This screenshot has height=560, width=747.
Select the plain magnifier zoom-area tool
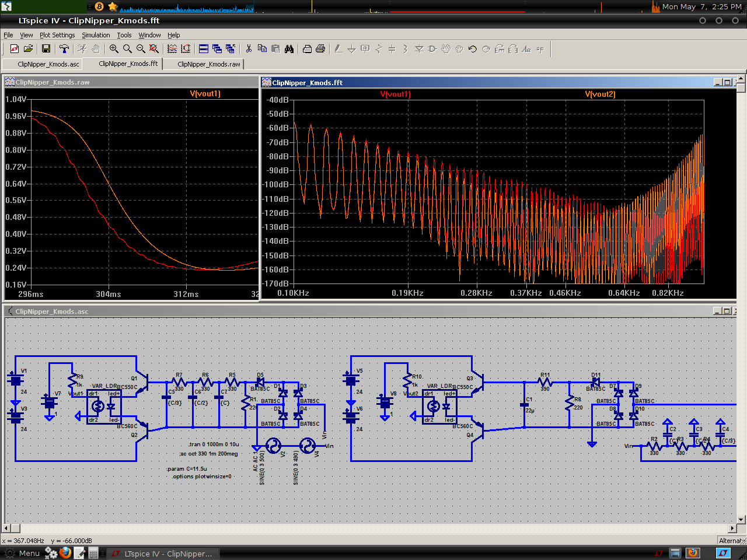click(127, 49)
